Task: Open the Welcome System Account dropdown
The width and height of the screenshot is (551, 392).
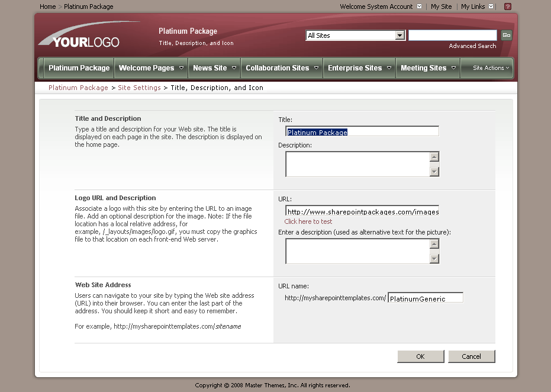Action: (419, 7)
